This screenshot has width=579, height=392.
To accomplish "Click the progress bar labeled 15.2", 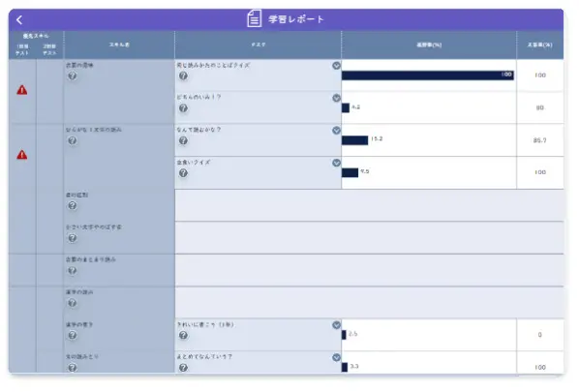I will pos(355,140).
